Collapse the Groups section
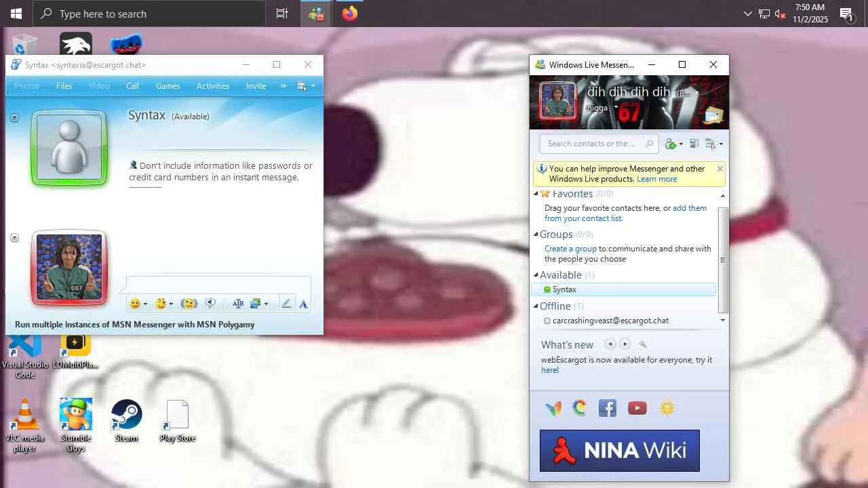The image size is (868, 488). point(536,235)
